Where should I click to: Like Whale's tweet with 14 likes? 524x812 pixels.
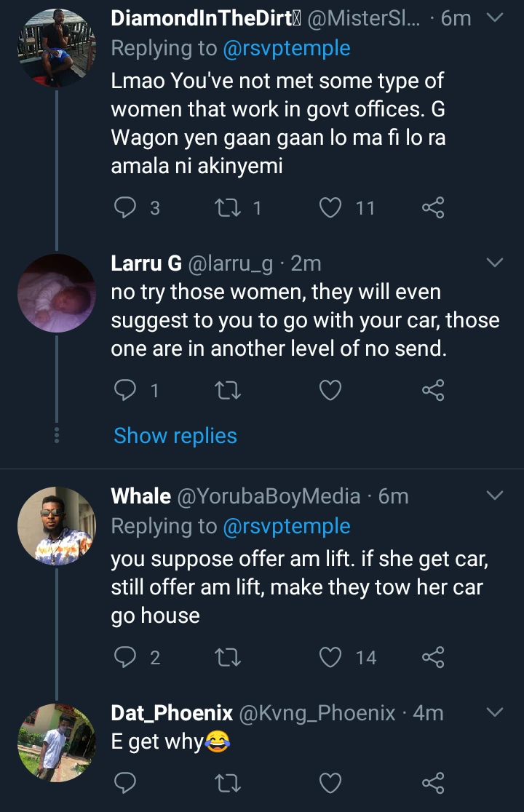[331, 658]
